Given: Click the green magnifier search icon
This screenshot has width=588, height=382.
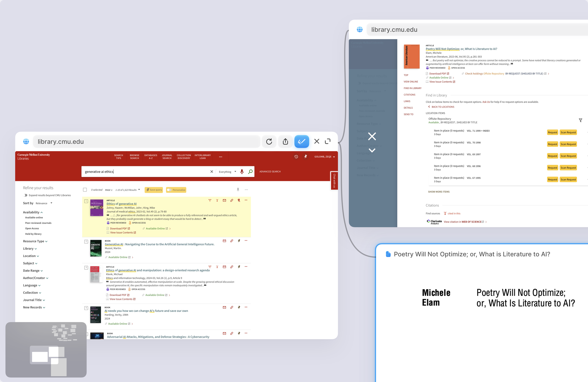Looking at the screenshot, I should [x=250, y=172].
